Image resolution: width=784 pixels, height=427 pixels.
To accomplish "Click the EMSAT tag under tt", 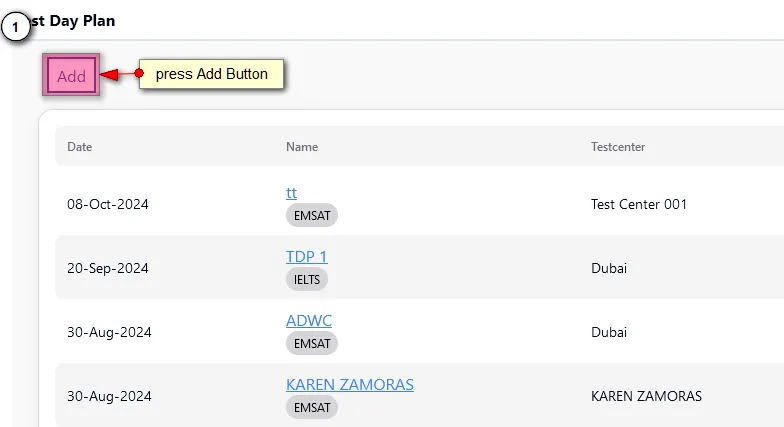I will 312,215.
